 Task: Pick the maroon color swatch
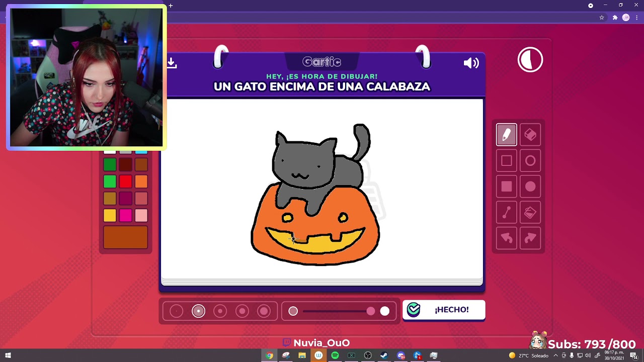click(125, 199)
